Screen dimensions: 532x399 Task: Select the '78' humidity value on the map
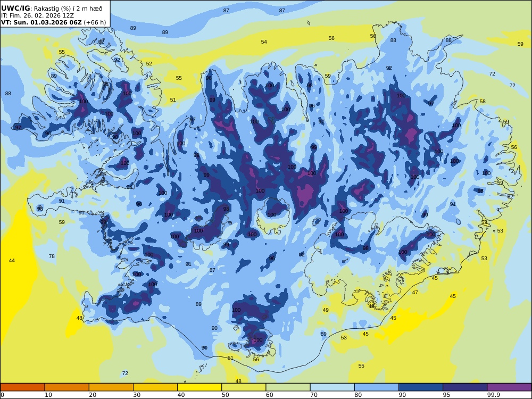tap(52, 256)
